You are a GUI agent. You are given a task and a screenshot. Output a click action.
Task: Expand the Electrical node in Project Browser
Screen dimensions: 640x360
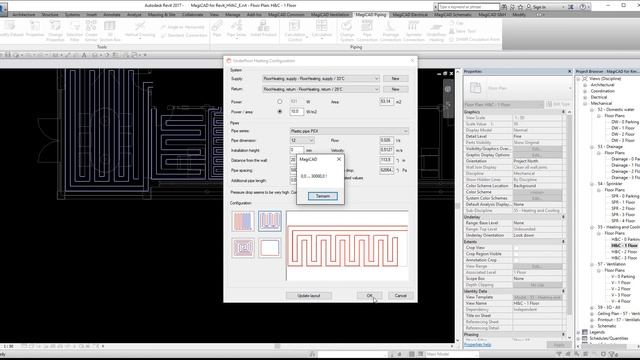pos(585,97)
